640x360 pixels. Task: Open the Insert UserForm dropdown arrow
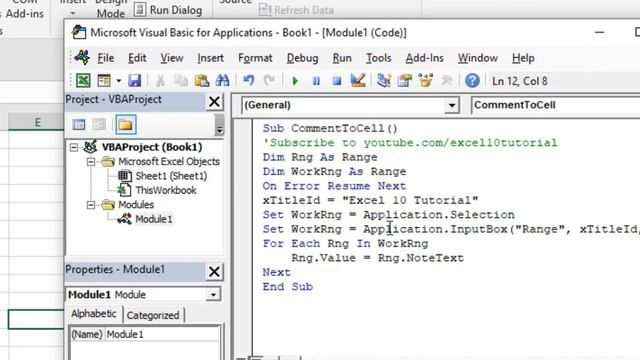pos(118,81)
